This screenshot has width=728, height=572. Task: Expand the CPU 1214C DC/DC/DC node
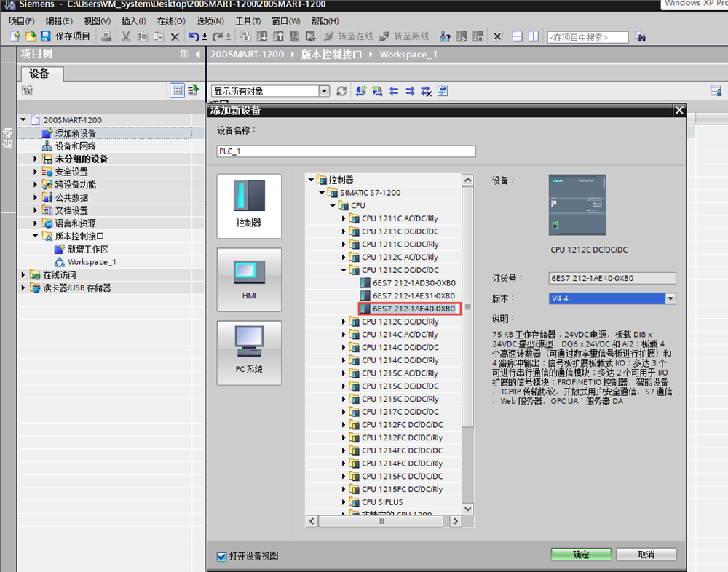344,347
